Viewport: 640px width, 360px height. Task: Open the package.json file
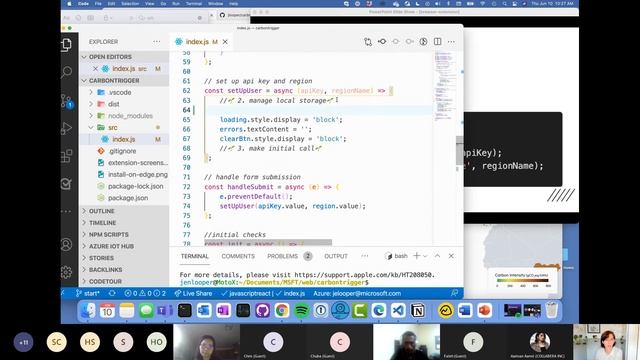124,198
